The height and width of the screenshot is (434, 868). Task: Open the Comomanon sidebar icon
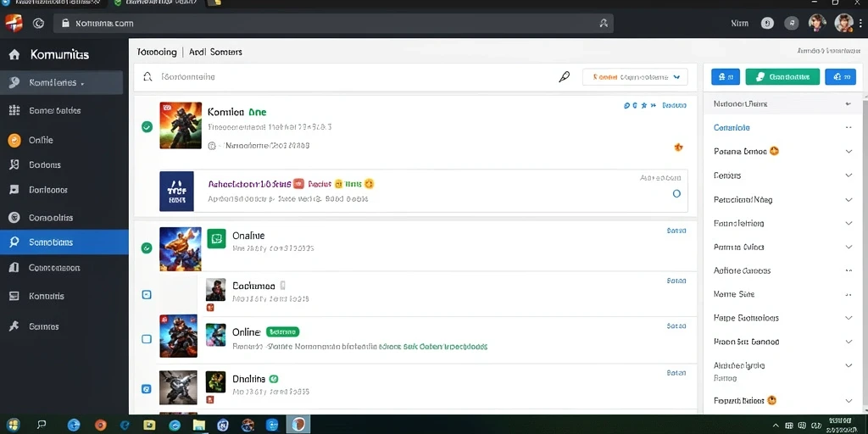pos(14,267)
